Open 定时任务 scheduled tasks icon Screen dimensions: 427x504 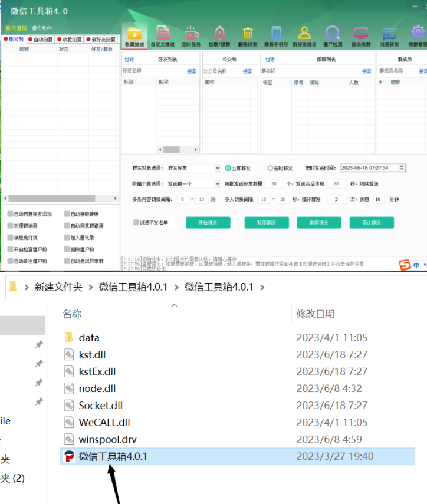(x=191, y=35)
